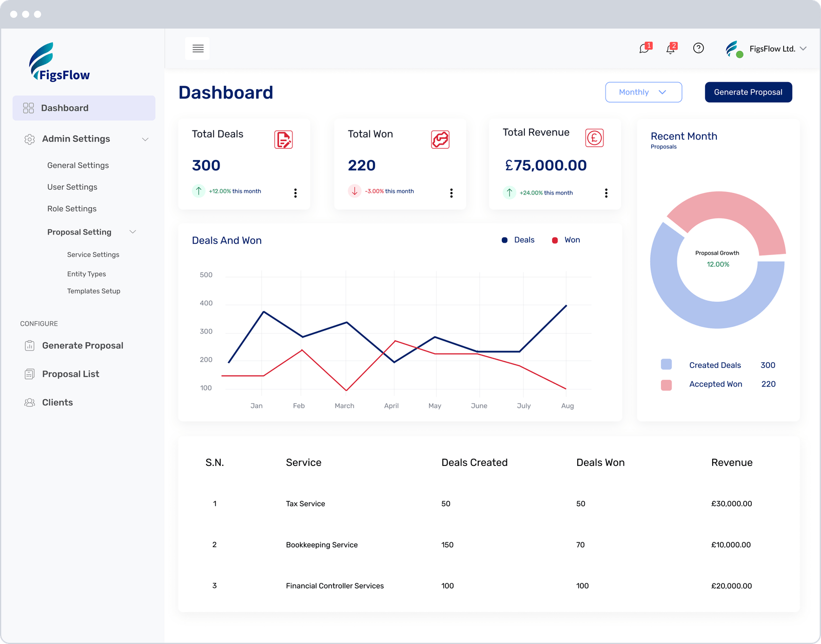Open Clients in sidebar
Screen dimensions: 821x644
click(57, 402)
